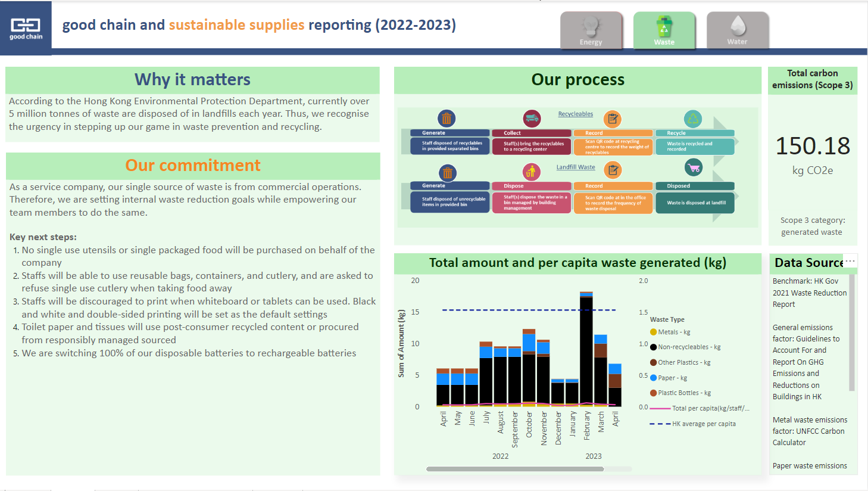Select the Waste page navigation button
This screenshot has width=868, height=491.
tap(664, 30)
